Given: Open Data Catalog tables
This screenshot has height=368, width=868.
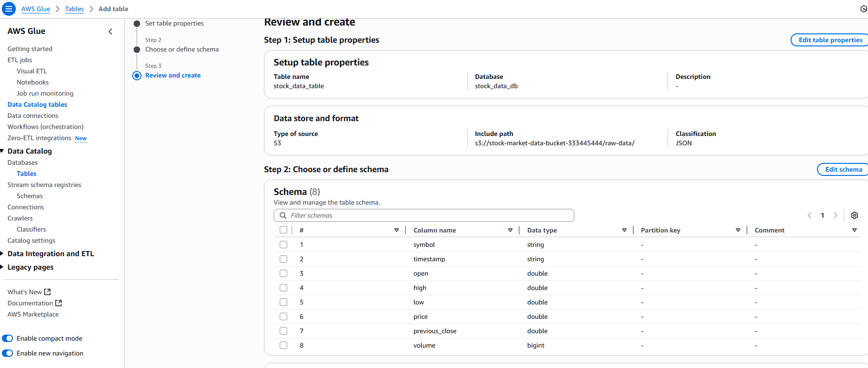Looking at the screenshot, I should tap(37, 104).
